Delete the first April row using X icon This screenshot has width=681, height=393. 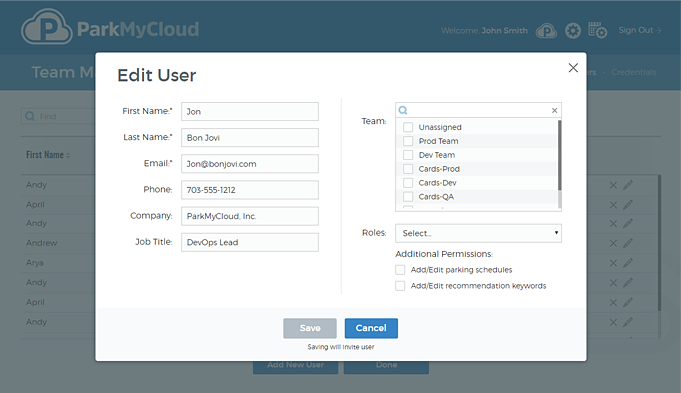(613, 205)
